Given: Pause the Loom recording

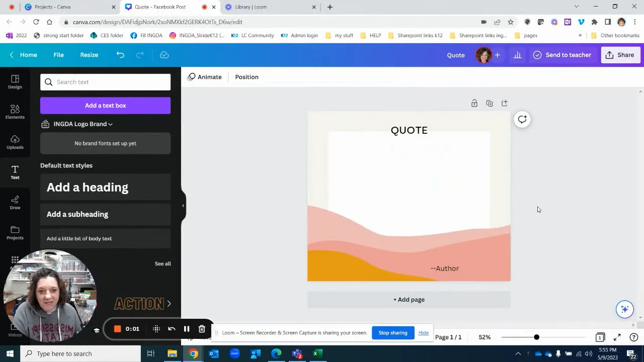Looking at the screenshot, I should (x=187, y=329).
